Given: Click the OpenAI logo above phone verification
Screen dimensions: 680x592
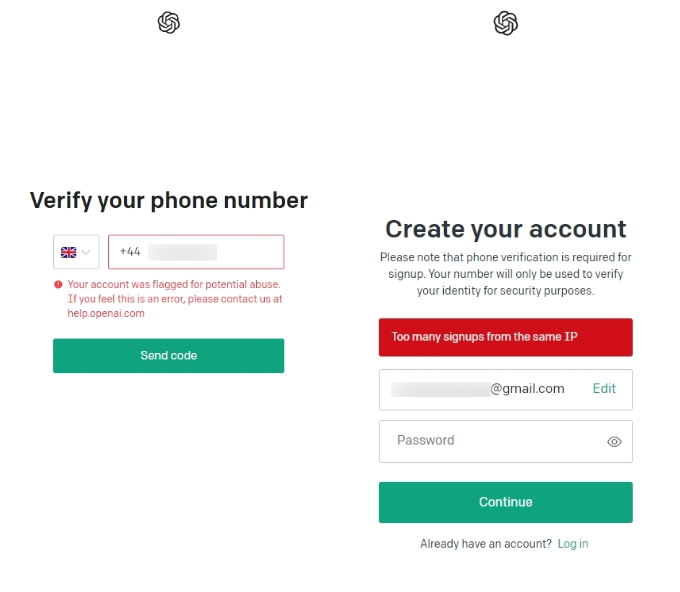Looking at the screenshot, I should click(169, 23).
